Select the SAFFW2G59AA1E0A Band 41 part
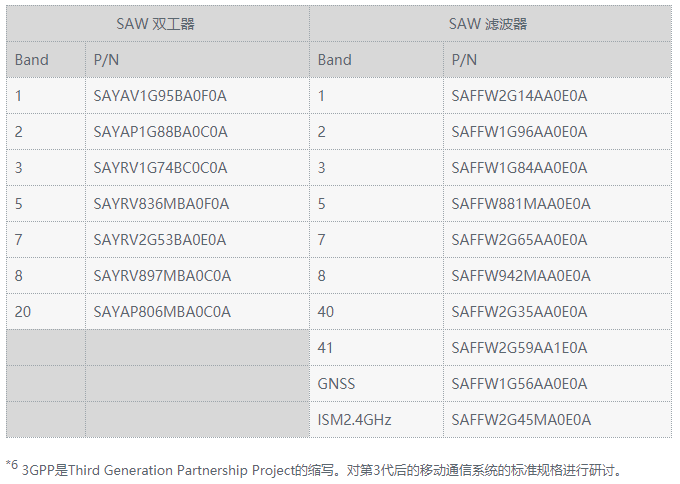 pos(519,348)
